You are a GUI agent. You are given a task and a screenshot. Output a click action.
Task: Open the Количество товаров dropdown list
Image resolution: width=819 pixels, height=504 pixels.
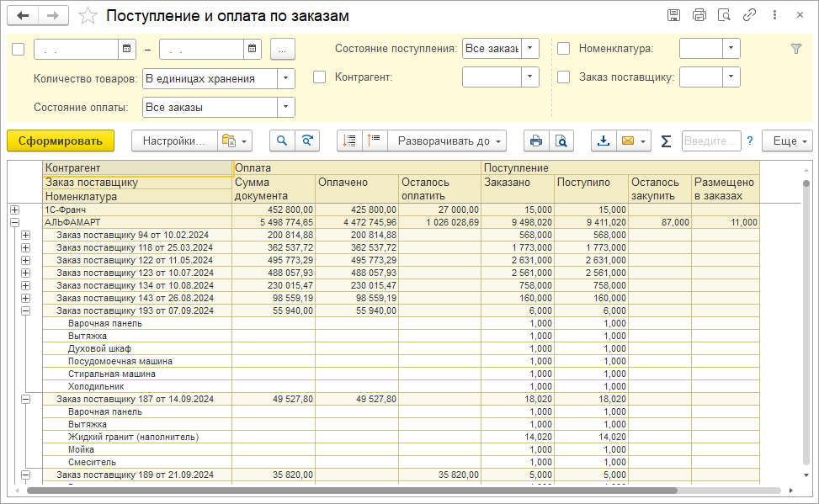click(286, 79)
